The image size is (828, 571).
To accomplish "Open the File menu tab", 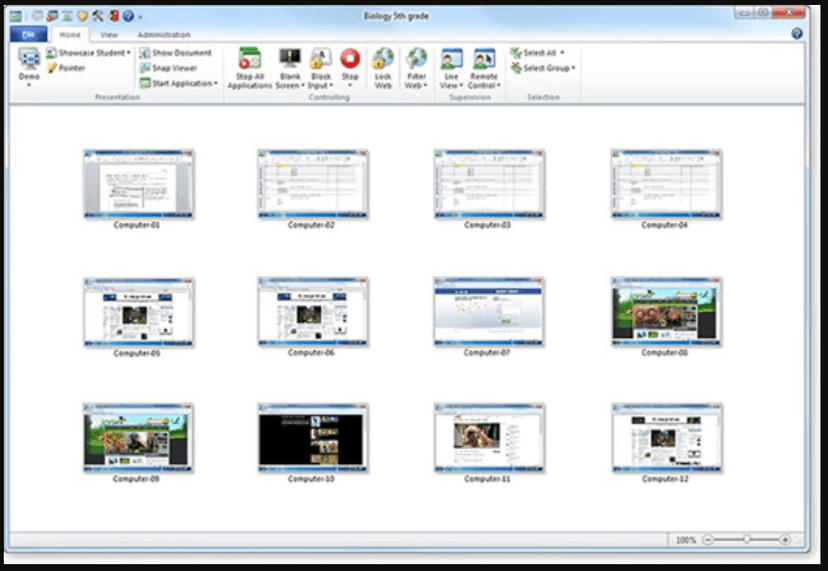I will coord(29,34).
